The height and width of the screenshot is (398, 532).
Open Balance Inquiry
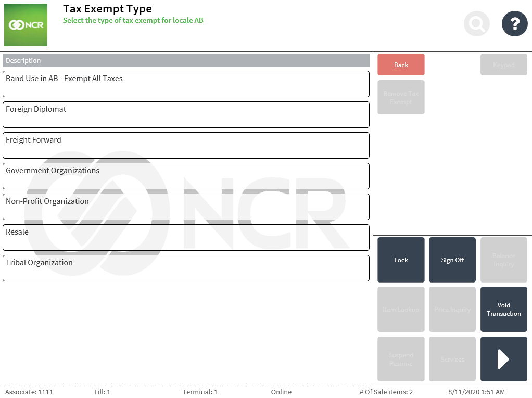(x=503, y=260)
